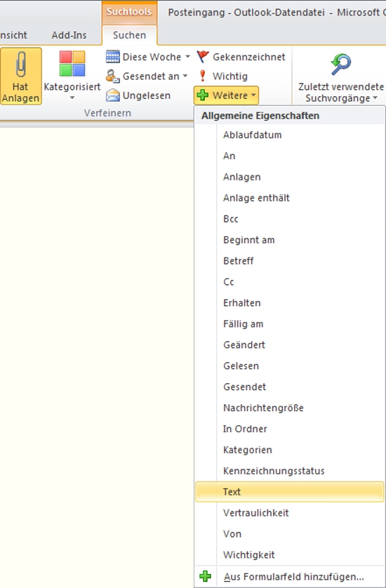Select the Suchen ribbon tab
Screen dimensions: 386x588
tap(129, 35)
